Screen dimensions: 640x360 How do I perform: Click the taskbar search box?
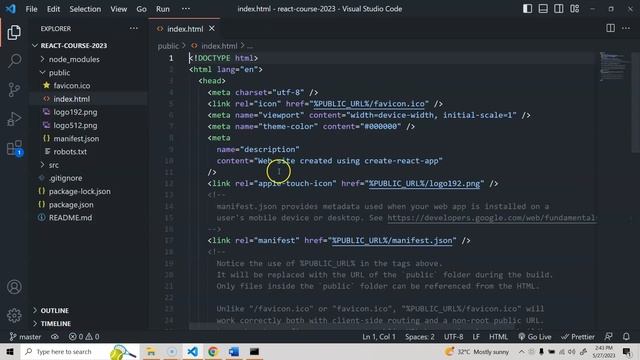[x=80, y=351]
